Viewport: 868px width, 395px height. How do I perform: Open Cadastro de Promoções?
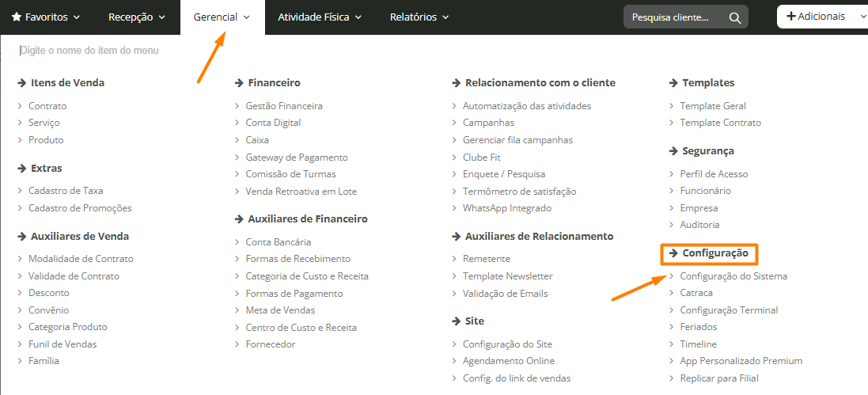[80, 208]
